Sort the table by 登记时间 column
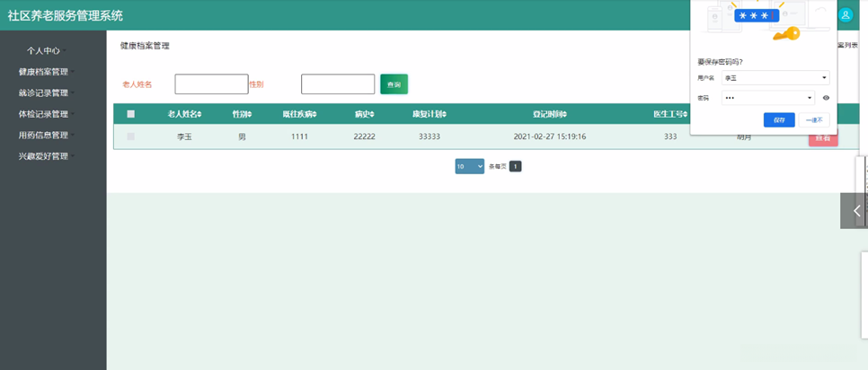This screenshot has width=868, height=370. (550, 114)
